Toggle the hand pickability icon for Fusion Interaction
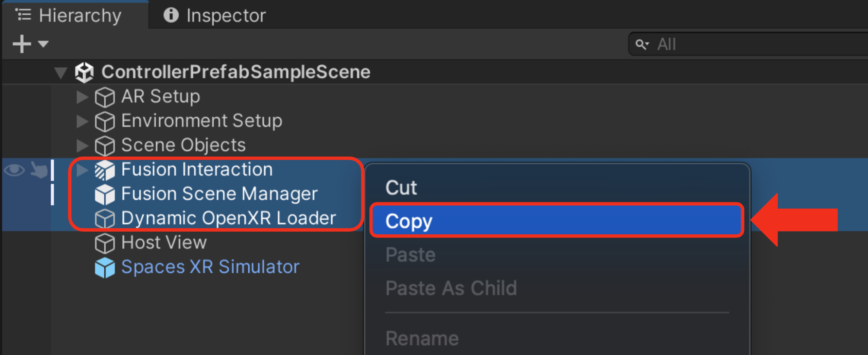The height and width of the screenshot is (355, 868). pos(39,170)
